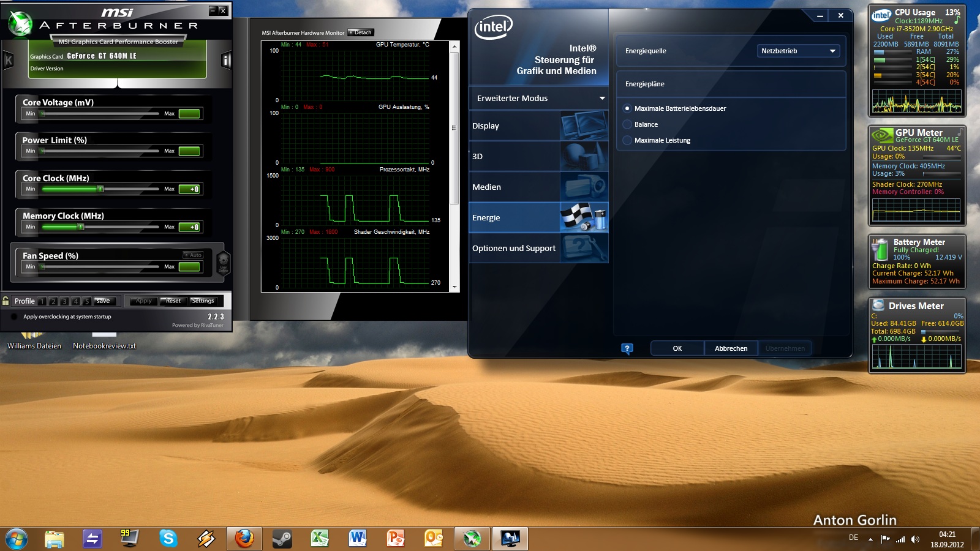Expand the Erweiterter Modus dropdown

[x=538, y=98]
